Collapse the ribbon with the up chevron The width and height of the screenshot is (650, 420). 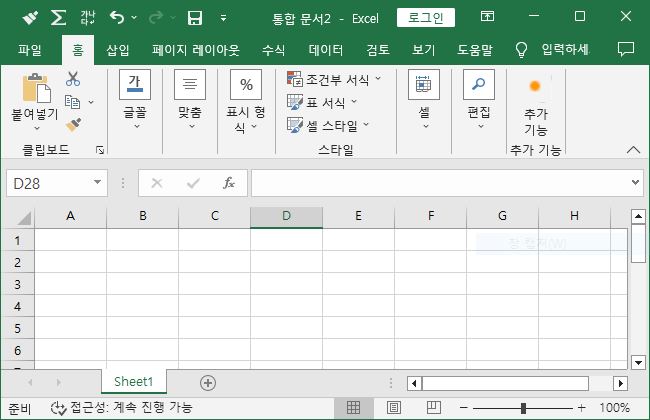(x=633, y=150)
